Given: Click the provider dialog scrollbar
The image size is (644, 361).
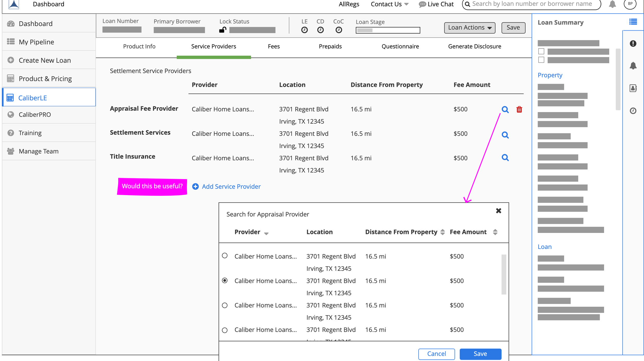Looking at the screenshot, I should [x=504, y=274].
